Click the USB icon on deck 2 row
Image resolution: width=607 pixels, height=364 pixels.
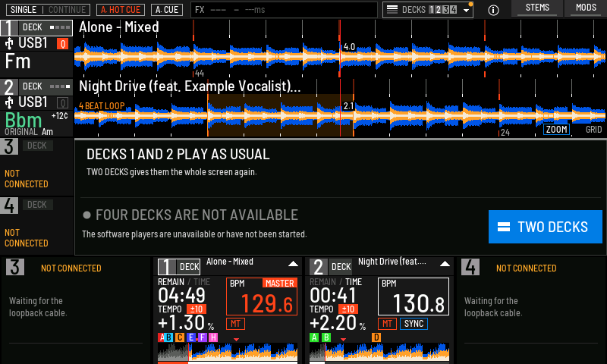9,102
